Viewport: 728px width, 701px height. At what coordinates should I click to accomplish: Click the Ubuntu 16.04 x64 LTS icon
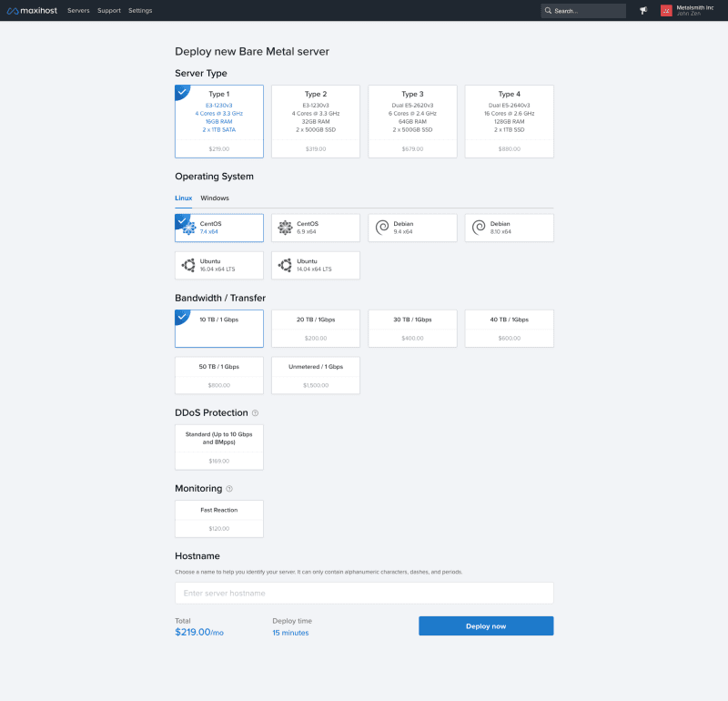tap(189, 265)
